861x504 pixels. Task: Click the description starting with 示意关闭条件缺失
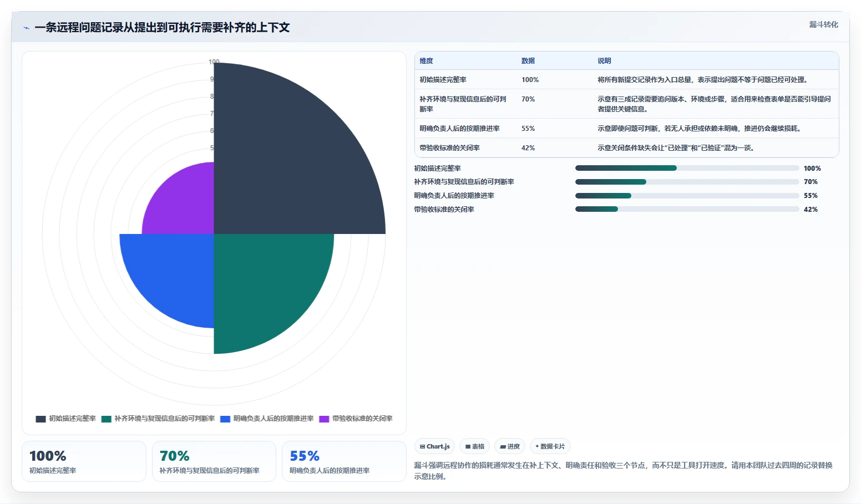(x=677, y=148)
